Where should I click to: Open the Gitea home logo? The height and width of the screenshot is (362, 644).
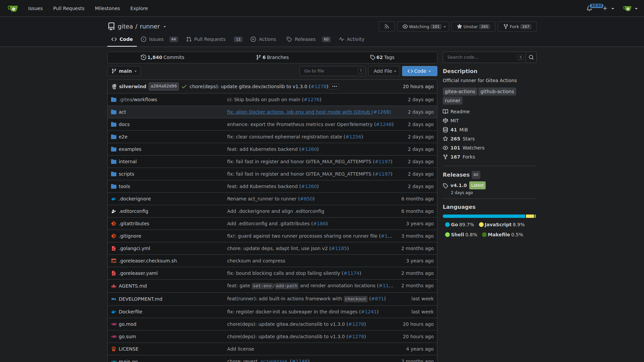click(12, 8)
